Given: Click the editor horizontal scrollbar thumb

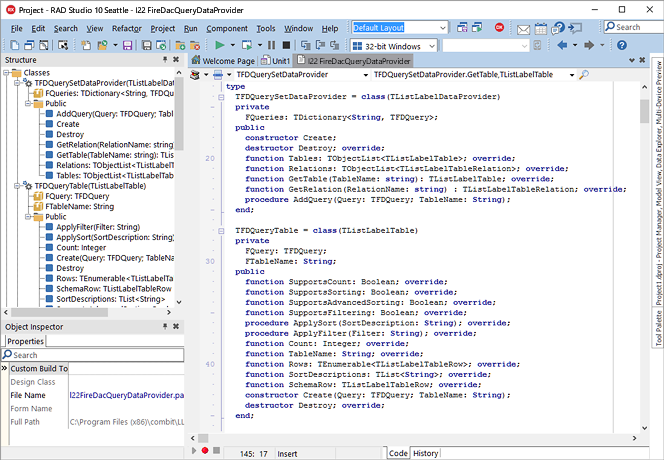Looking at the screenshot, I should tap(203, 438).
